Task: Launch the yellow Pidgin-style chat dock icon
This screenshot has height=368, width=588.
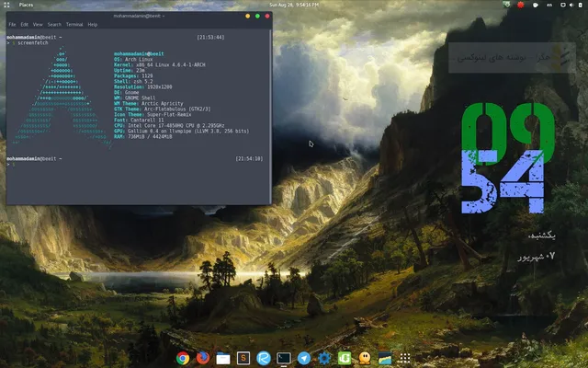Action: click(365, 358)
